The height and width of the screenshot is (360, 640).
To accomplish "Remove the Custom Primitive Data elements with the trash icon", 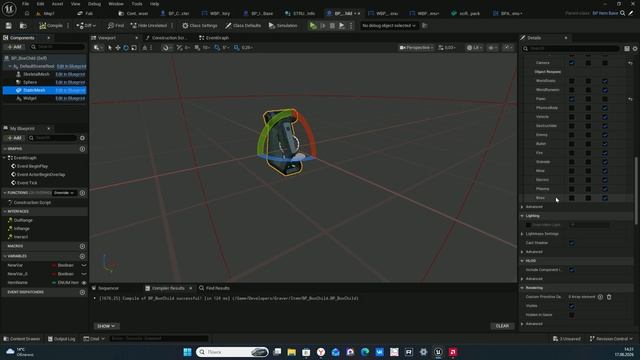I will pos(609,297).
